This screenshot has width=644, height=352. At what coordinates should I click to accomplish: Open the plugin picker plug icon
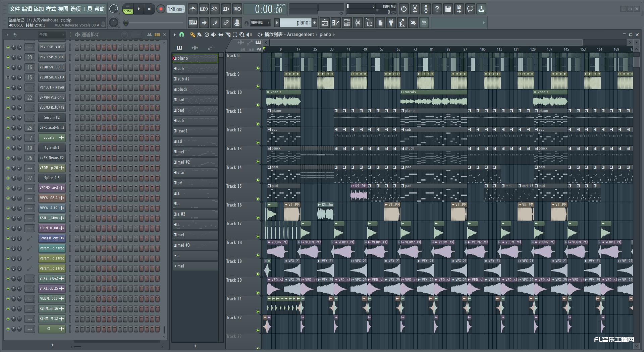point(391,23)
